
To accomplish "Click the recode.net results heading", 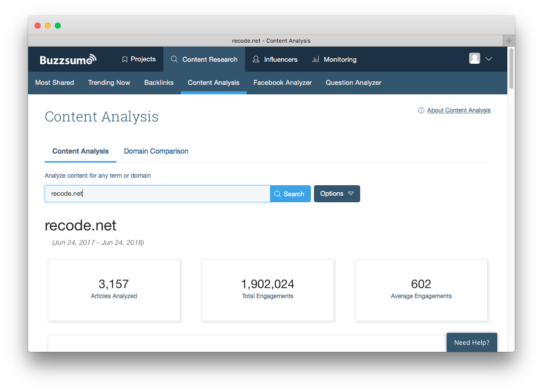I will (81, 225).
